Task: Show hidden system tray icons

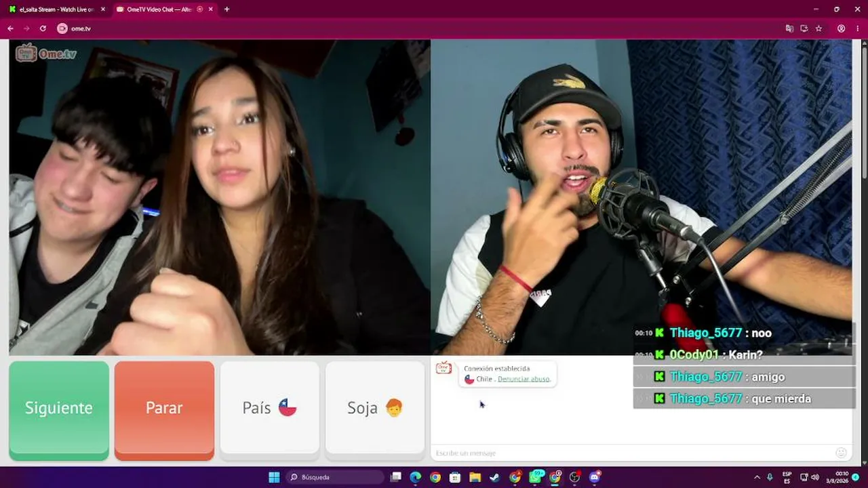Action: point(757,477)
